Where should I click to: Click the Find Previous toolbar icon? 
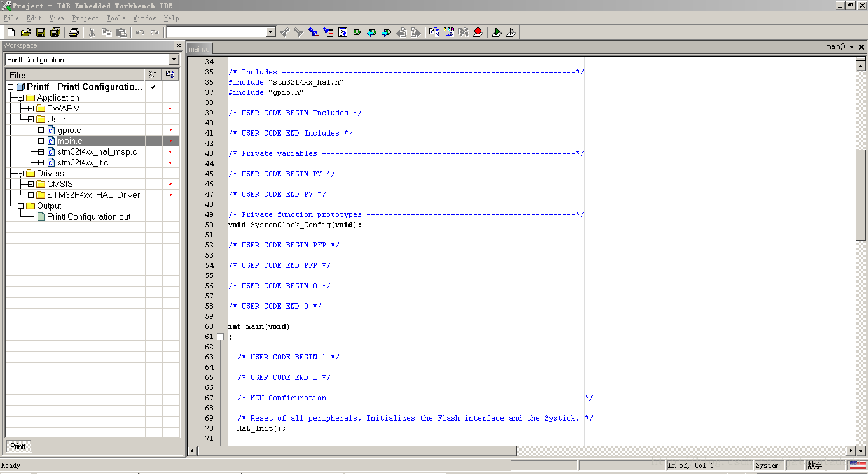coord(284,32)
